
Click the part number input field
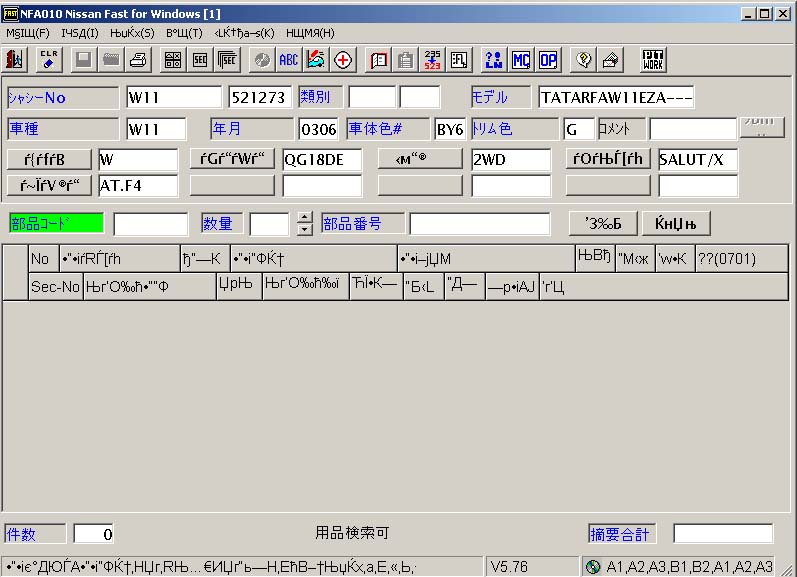pos(480,224)
